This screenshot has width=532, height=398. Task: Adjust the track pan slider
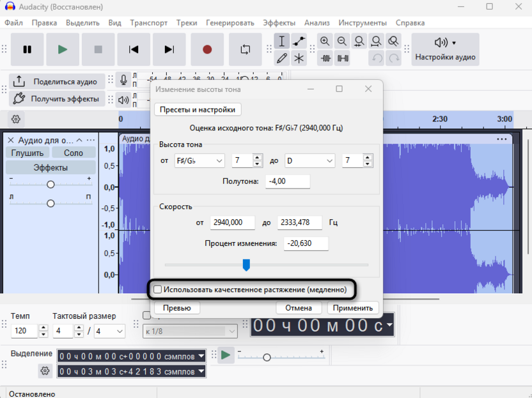51,203
